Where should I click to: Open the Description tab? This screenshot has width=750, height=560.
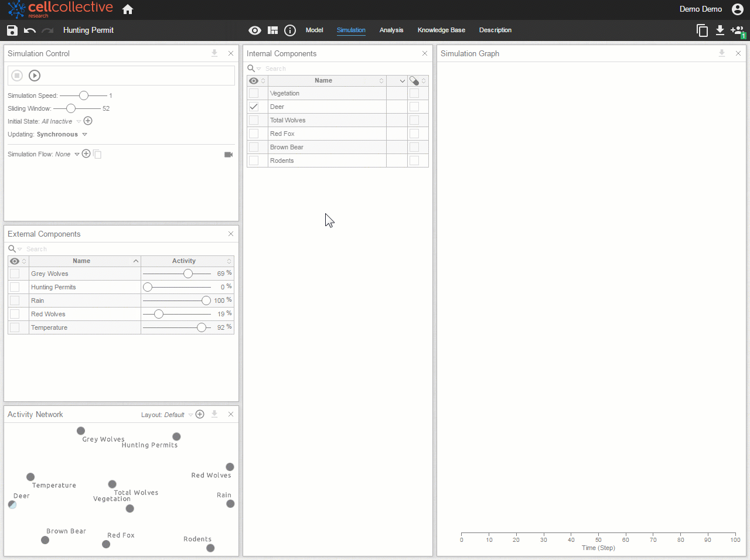coord(495,30)
